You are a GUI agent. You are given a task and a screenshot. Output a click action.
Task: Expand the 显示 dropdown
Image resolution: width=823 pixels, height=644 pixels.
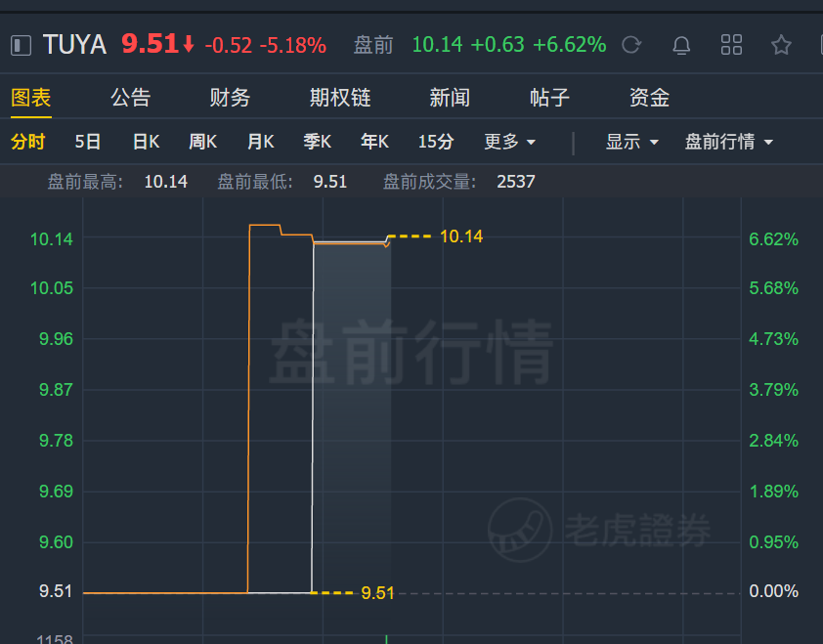(632, 142)
